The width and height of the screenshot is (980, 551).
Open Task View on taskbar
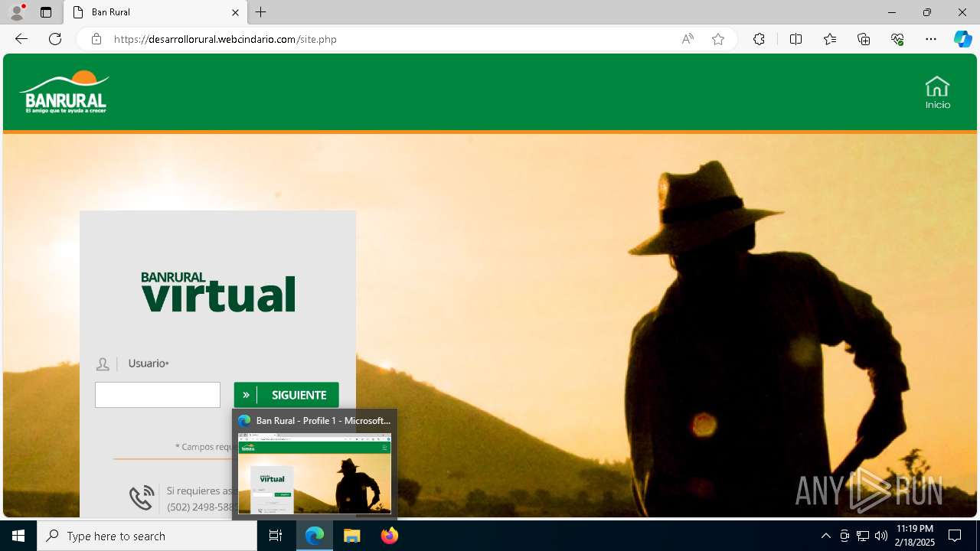(x=276, y=536)
